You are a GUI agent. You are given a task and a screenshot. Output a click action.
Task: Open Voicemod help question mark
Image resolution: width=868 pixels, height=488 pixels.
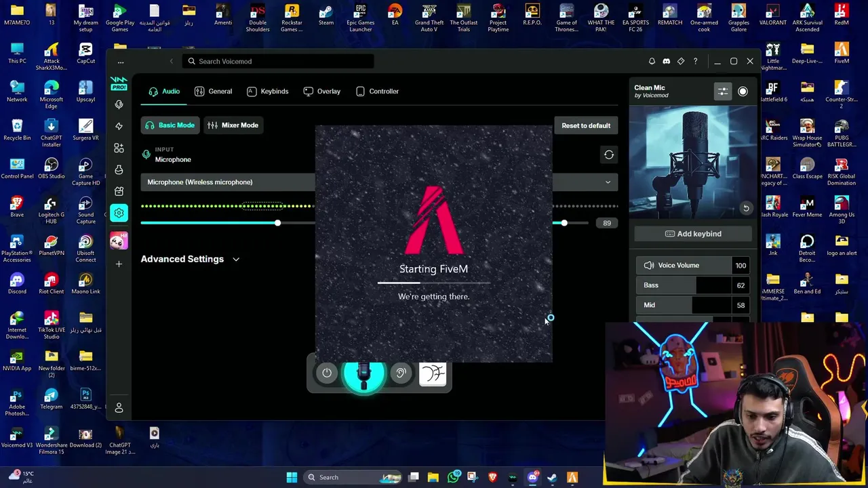coord(695,61)
